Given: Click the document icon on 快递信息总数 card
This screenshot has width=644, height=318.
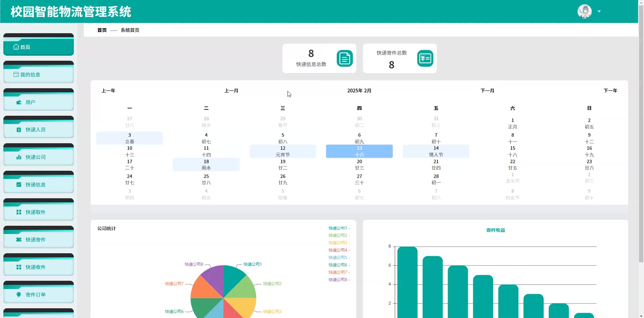Looking at the screenshot, I should pyautogui.click(x=345, y=58).
